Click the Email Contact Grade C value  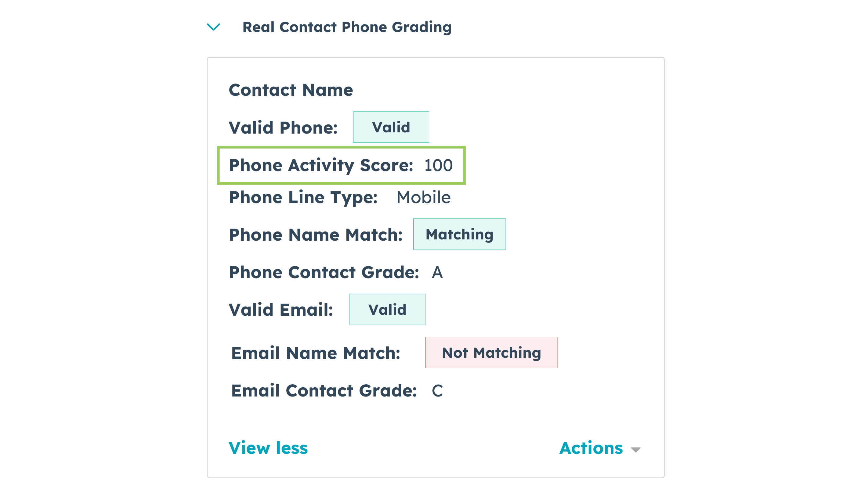(x=437, y=391)
